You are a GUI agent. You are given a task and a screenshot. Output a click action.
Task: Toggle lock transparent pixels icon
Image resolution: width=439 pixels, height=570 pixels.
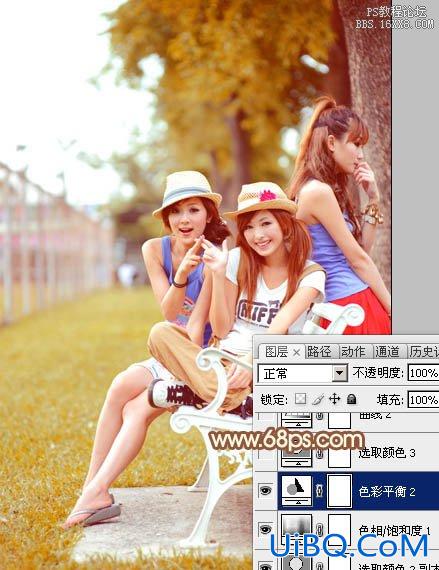point(300,399)
